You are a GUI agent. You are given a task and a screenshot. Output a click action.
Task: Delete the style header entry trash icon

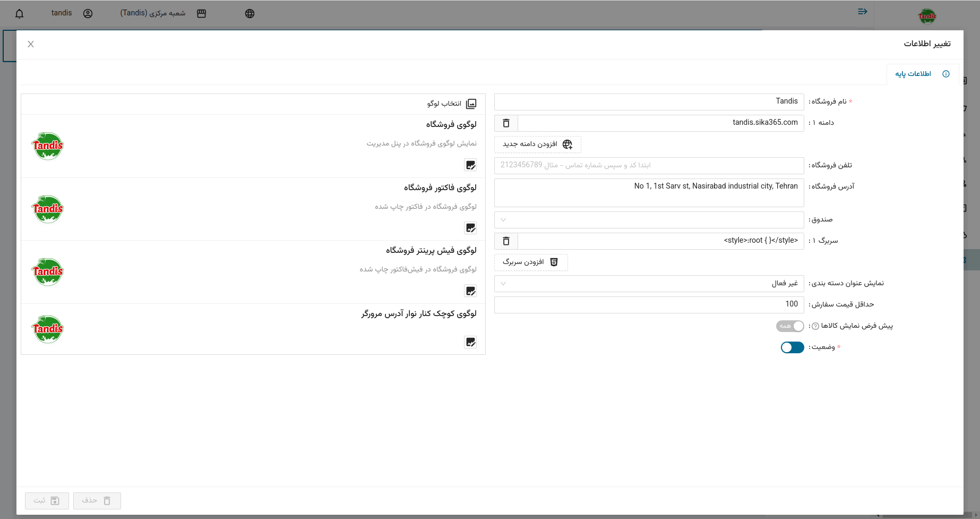pos(506,241)
